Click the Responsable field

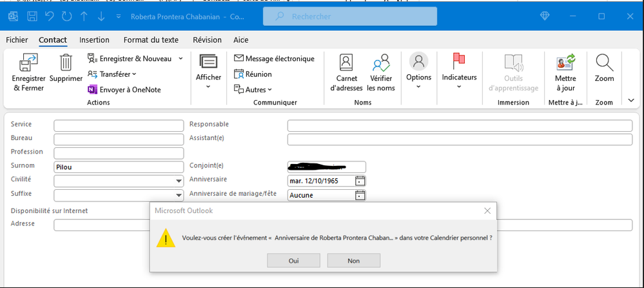[x=460, y=125]
